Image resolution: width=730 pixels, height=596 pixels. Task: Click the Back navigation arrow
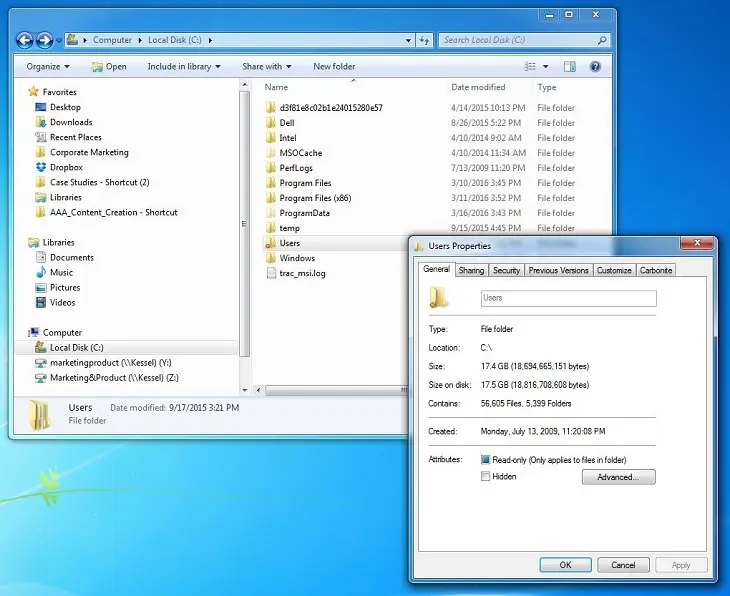(x=25, y=40)
